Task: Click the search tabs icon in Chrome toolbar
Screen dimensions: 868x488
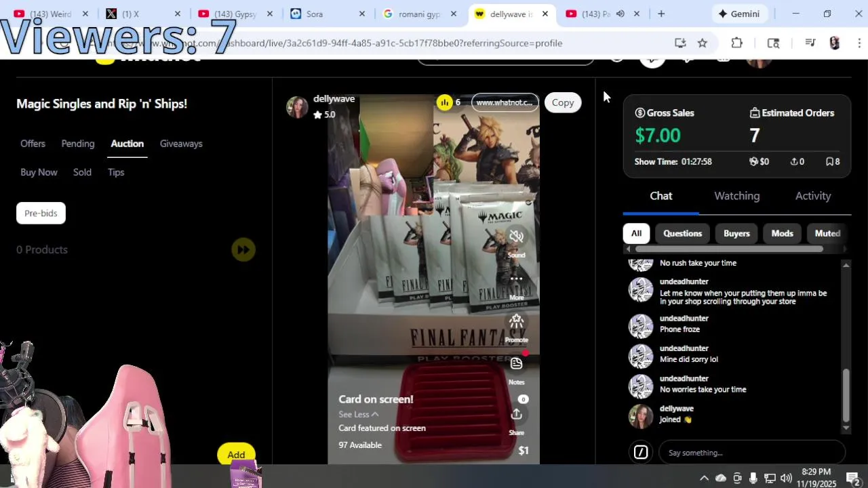Action: (773, 43)
